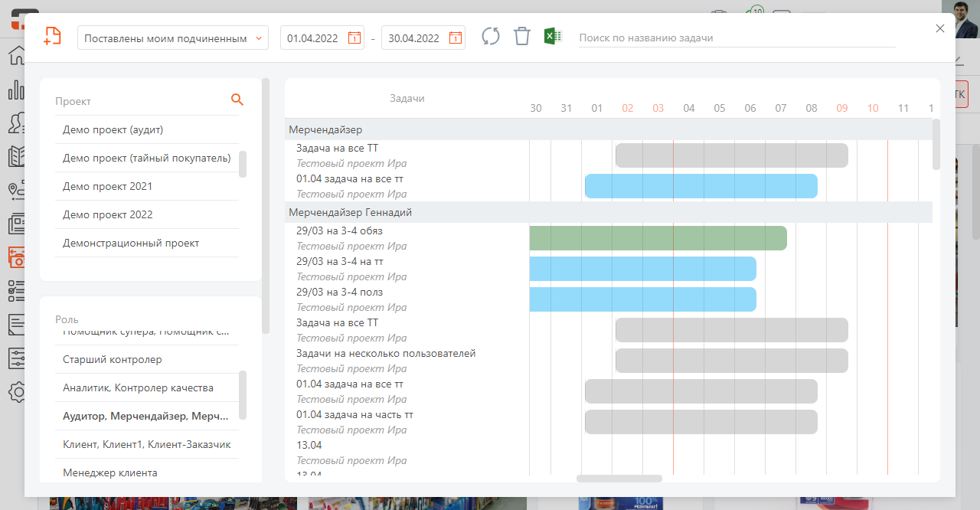Click the create new task icon

[x=52, y=37]
